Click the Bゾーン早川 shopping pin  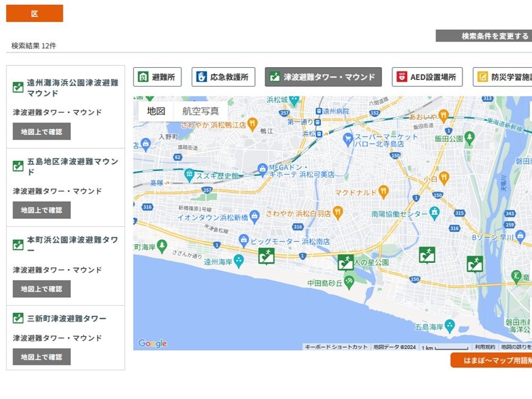520,236
